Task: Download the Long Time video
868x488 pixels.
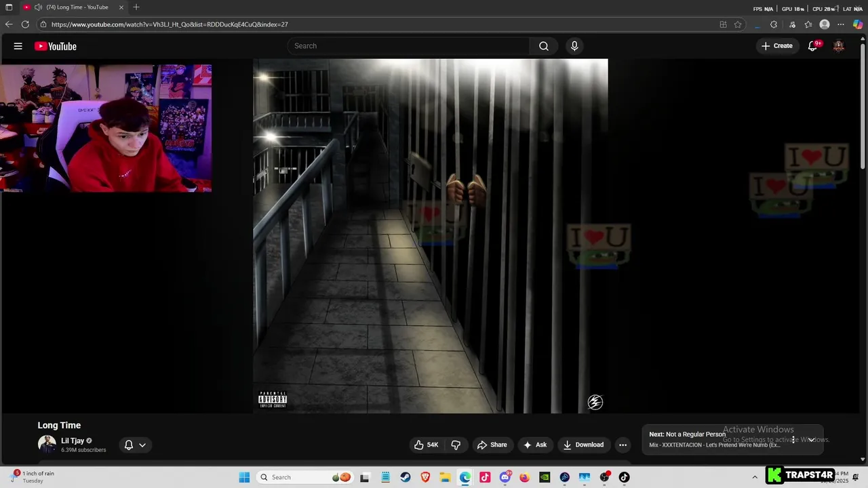Action: tap(583, 445)
